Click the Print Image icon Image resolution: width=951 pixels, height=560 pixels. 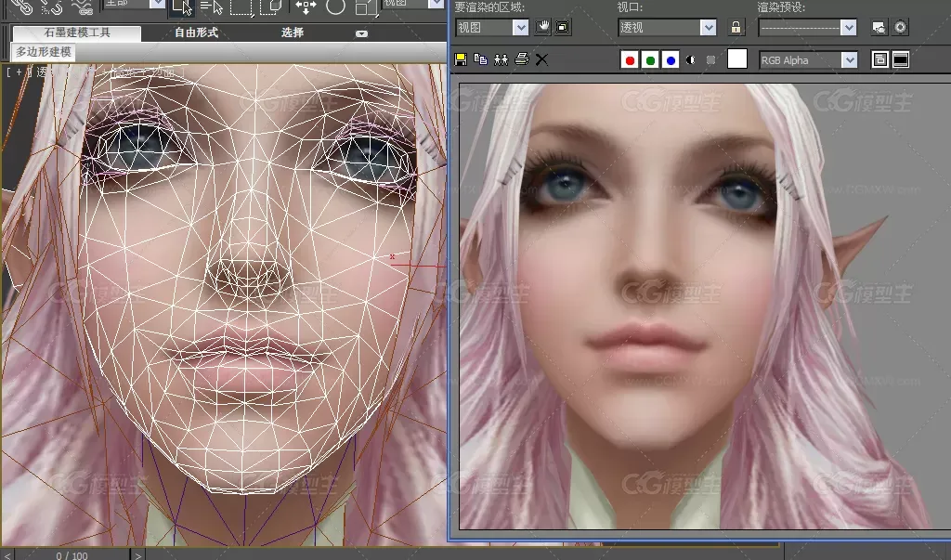[x=522, y=59]
